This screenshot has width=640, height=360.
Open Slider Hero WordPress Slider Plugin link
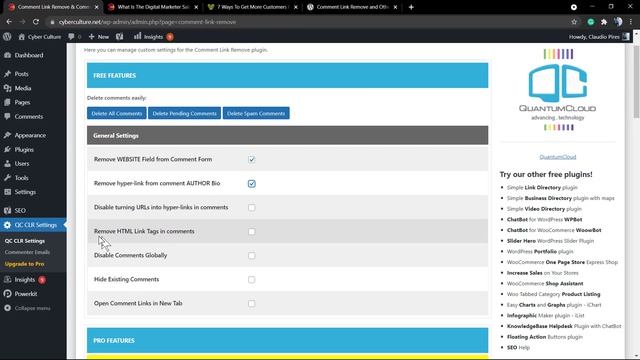(550, 241)
